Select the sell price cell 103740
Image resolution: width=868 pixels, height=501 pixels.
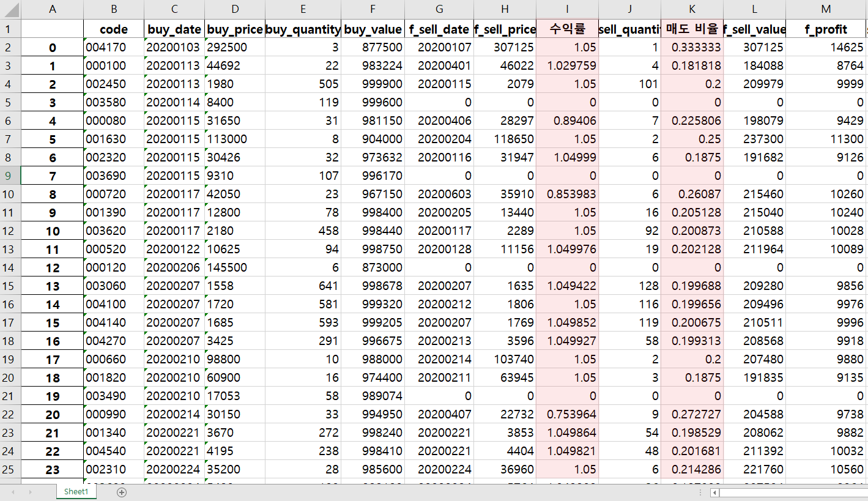click(505, 359)
